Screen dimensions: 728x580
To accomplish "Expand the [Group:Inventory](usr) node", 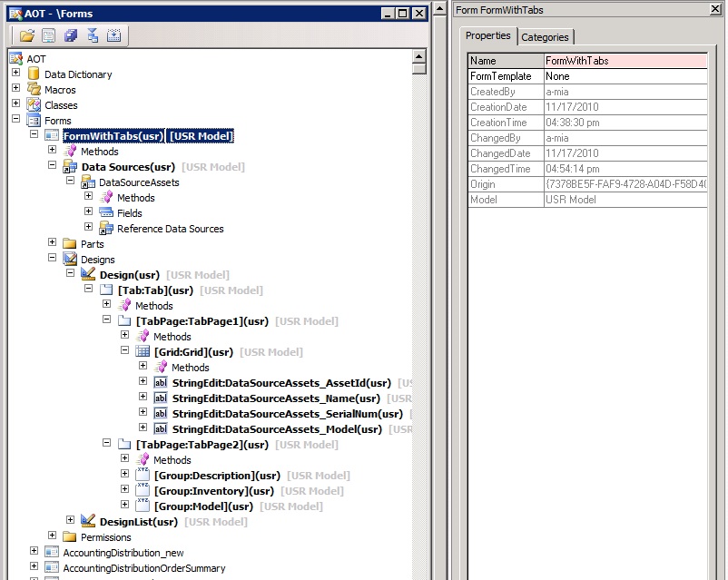I will click(124, 489).
